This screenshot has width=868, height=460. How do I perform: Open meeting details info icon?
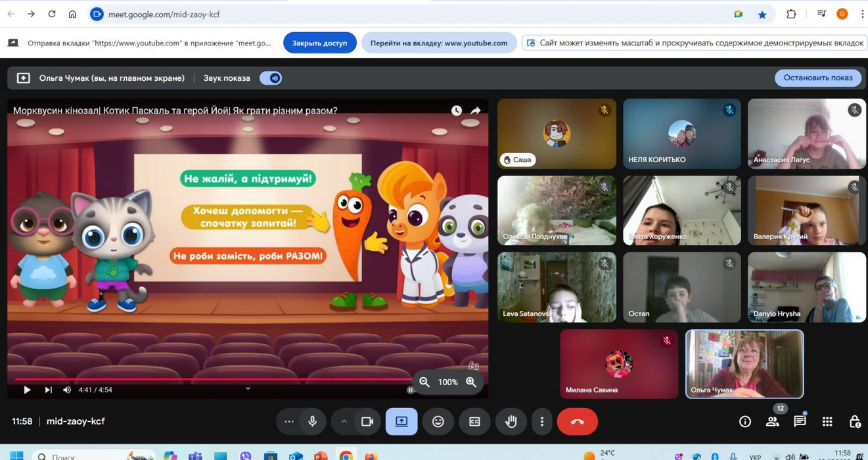coord(745,422)
